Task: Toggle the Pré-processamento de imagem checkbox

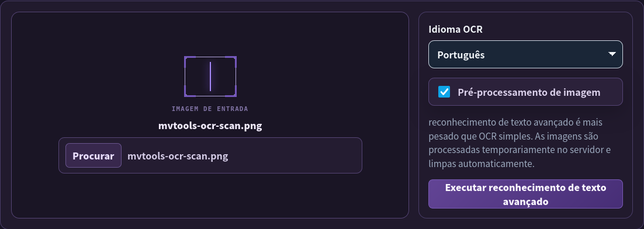Action: [444, 92]
